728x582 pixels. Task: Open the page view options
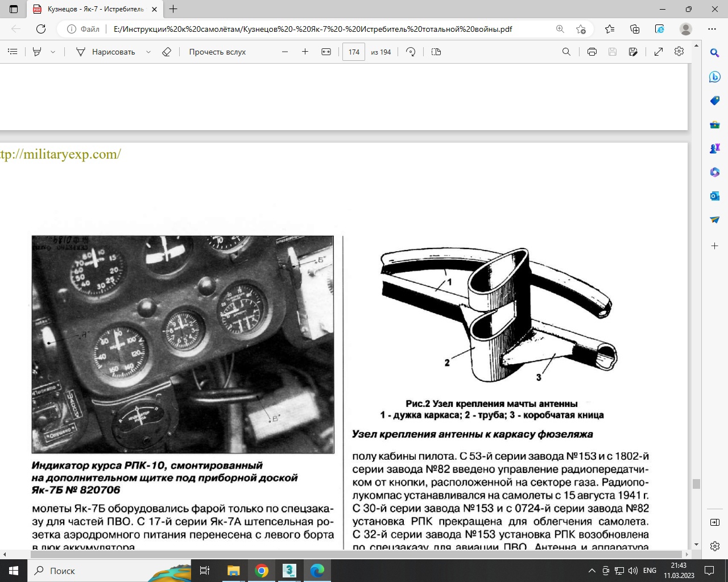point(436,52)
